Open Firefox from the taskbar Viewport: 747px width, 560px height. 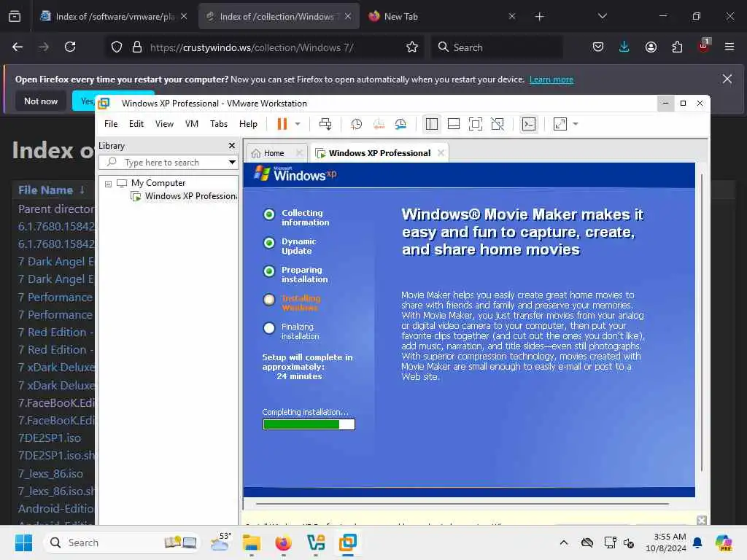pyautogui.click(x=284, y=542)
